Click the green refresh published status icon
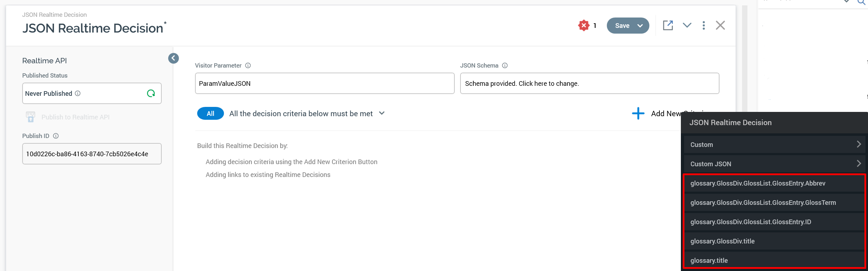The width and height of the screenshot is (868, 271). point(151,93)
